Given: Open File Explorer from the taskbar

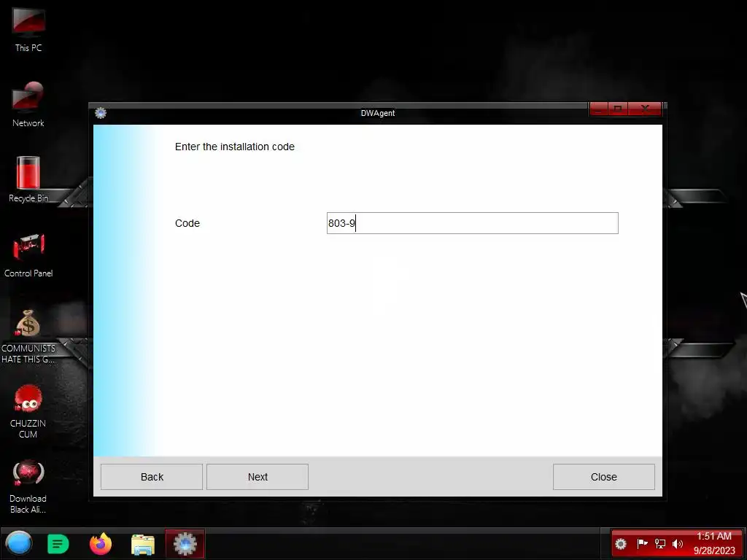Looking at the screenshot, I should click(x=143, y=544).
